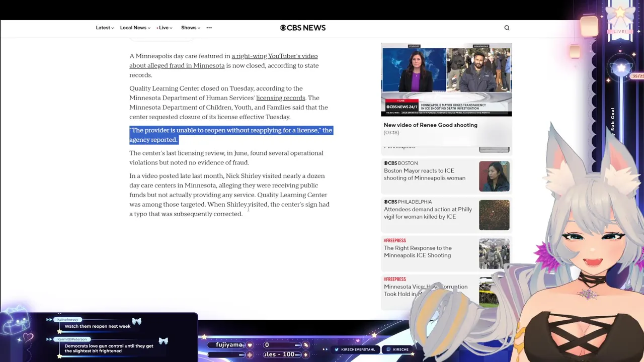Expand the Live dropdown menu
Image resolution: width=644 pixels, height=362 pixels.
click(x=165, y=28)
